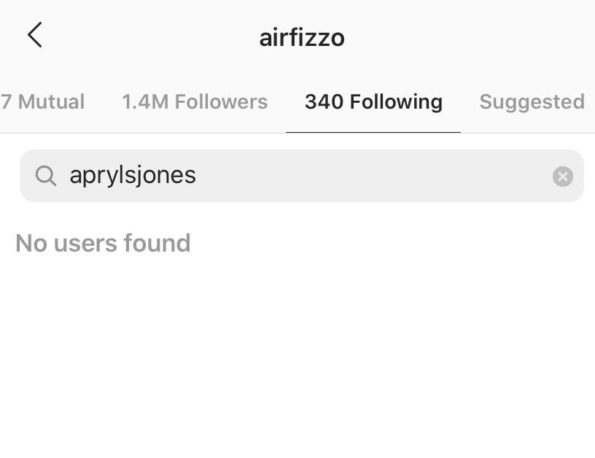This screenshot has height=458, width=595.
Task: Focus the gray search bar's empty area
Action: [372, 176]
